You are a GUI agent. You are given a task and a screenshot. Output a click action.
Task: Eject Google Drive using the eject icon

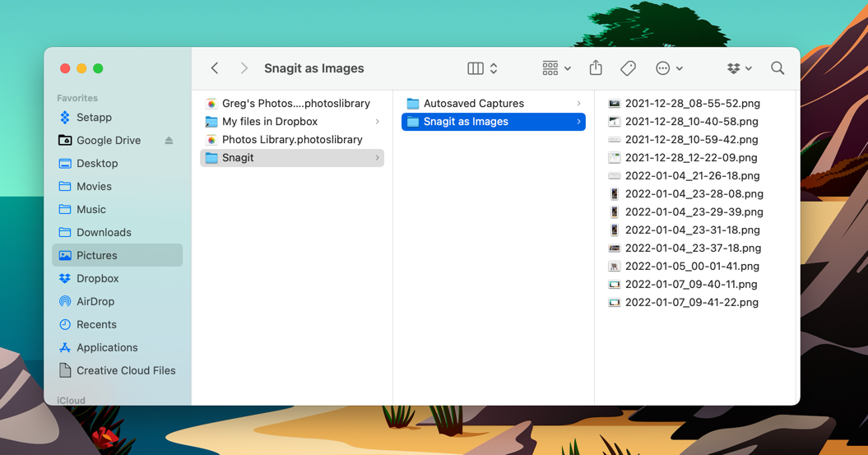click(169, 141)
